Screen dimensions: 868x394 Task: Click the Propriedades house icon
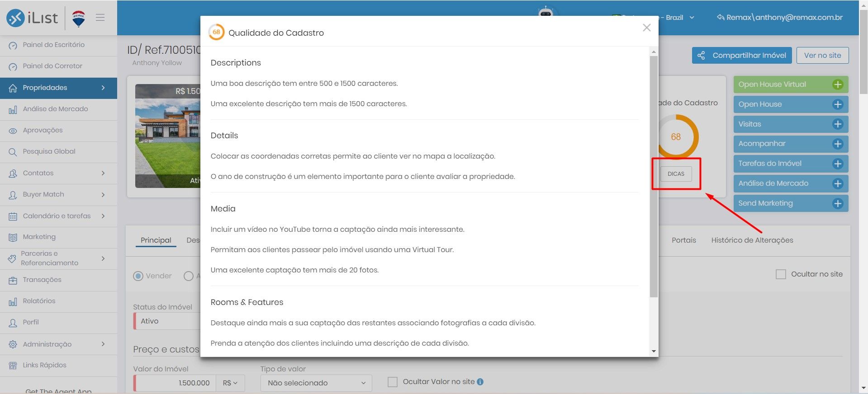tap(13, 88)
